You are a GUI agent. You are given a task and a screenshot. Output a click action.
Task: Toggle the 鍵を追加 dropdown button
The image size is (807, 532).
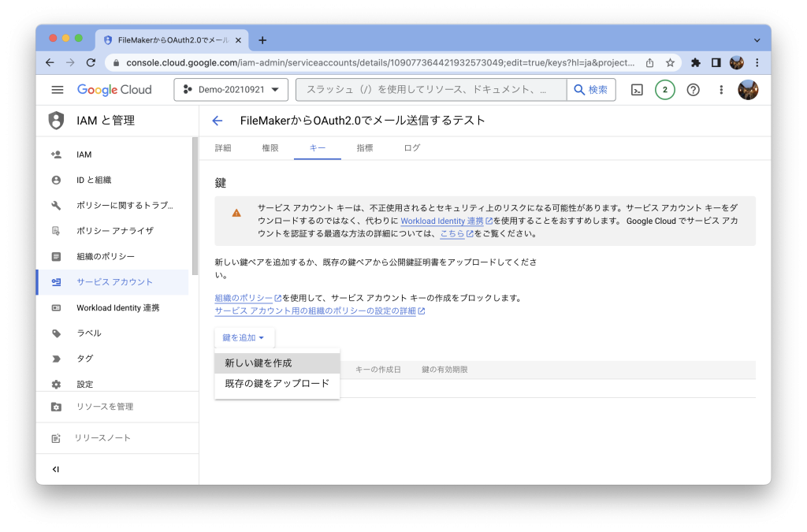point(244,337)
